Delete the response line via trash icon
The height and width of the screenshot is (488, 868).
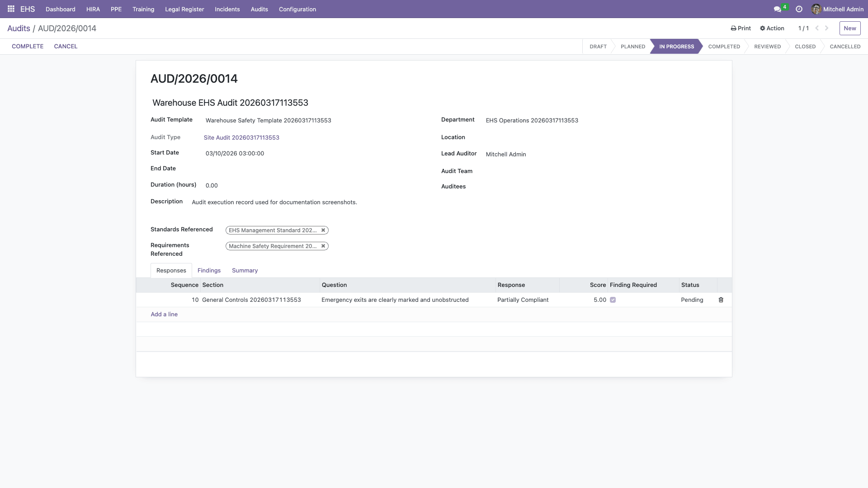721,300
